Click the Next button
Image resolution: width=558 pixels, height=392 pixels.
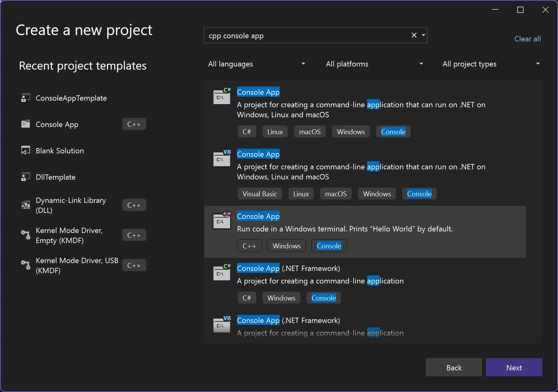[514, 367]
